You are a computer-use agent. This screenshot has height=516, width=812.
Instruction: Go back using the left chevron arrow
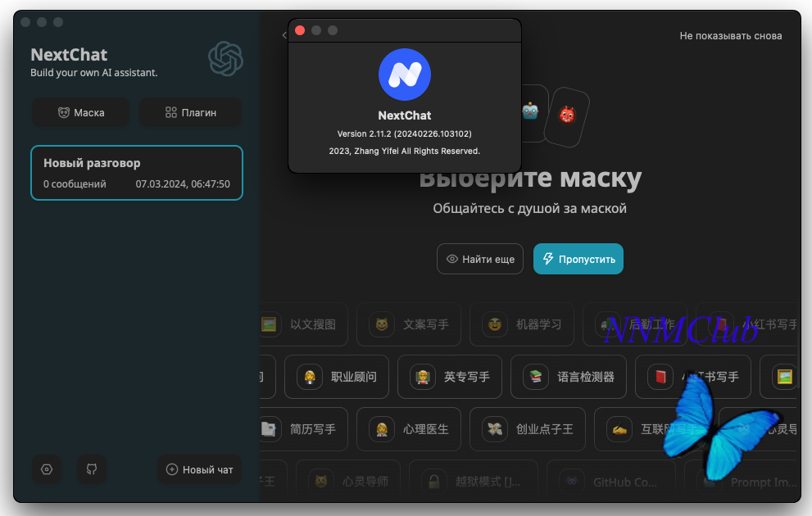pos(284,35)
